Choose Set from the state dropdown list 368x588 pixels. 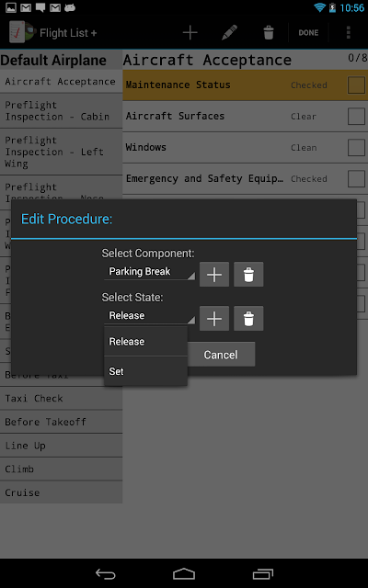pos(145,371)
